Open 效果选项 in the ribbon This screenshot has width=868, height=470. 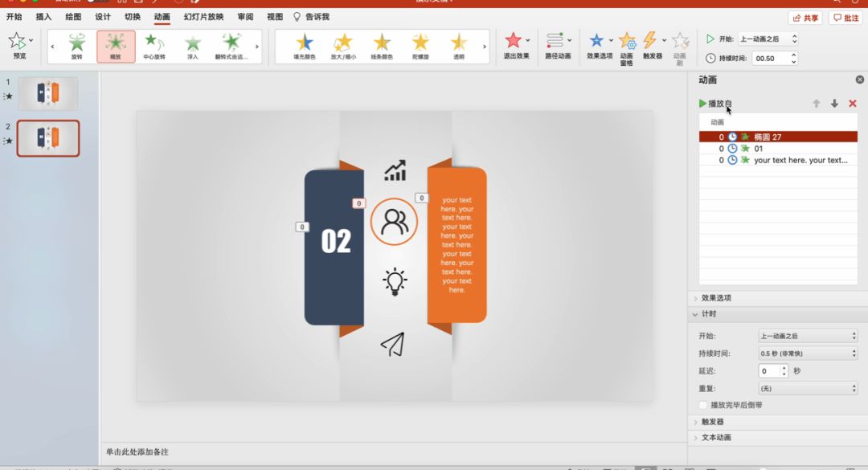click(x=600, y=46)
